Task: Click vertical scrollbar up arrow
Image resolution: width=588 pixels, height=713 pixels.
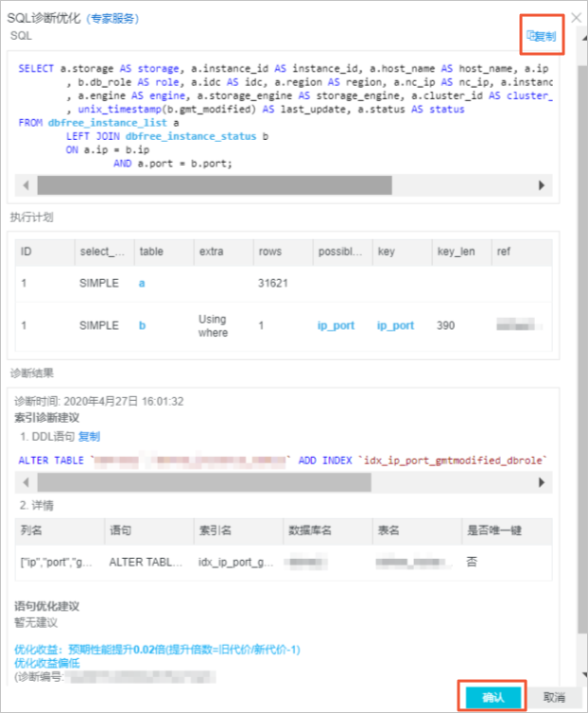Action: point(584,39)
